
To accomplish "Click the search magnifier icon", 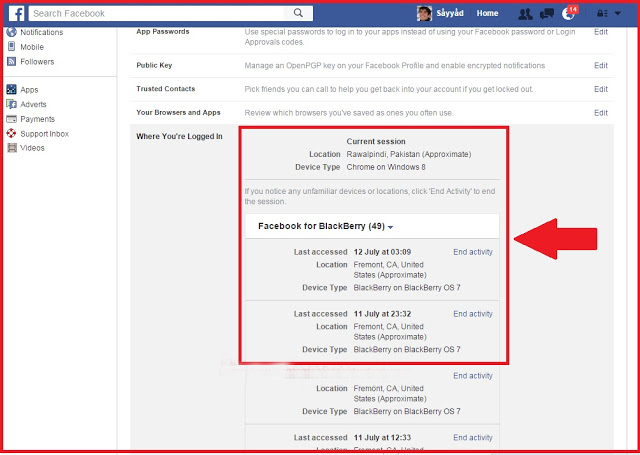I will [298, 13].
